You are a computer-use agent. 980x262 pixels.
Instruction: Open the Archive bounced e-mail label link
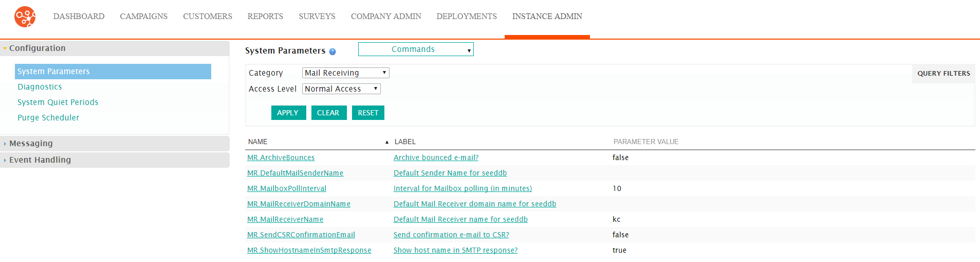coord(436,158)
